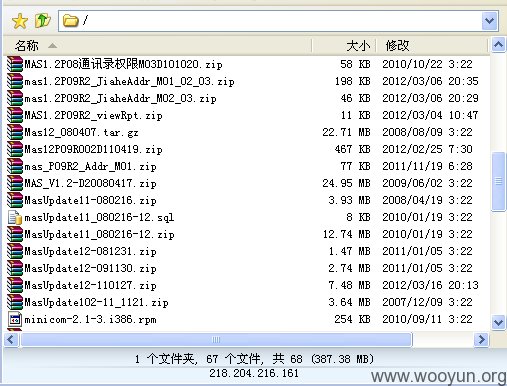The width and height of the screenshot is (507, 386).
Task: Click file name MAS_V1.2-D20080417.zip
Action: pos(90,183)
